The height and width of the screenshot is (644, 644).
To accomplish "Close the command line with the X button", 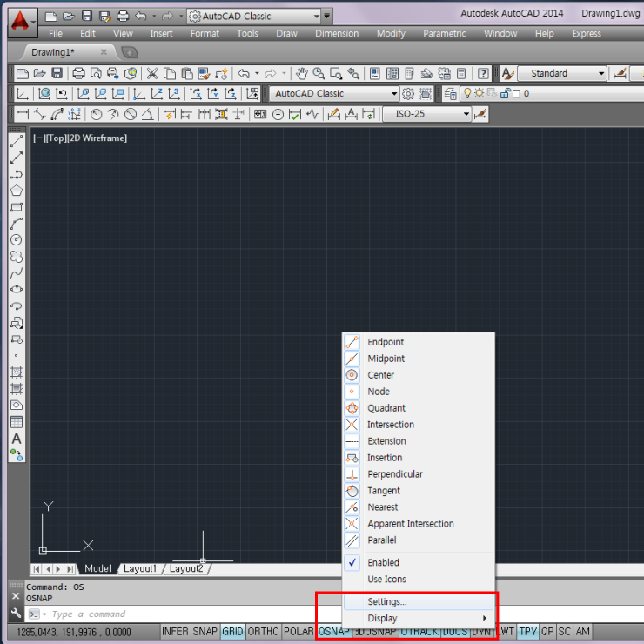I will 16,596.
